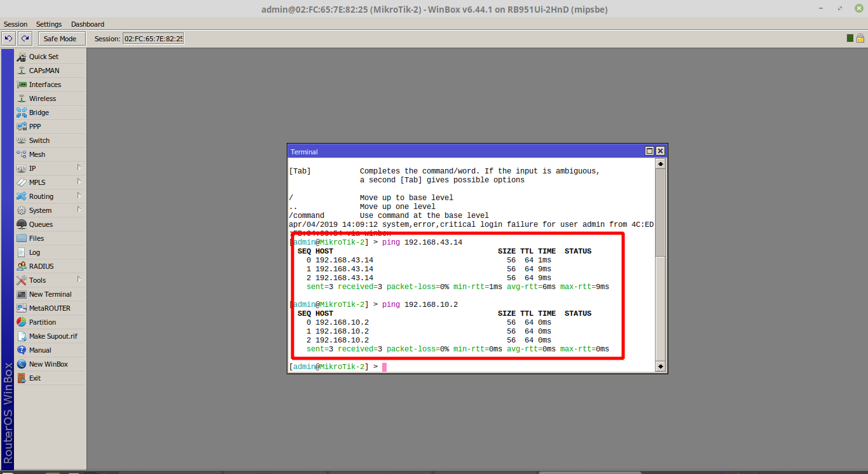Expand the Routing submenu arrow
The height and width of the screenshot is (474, 868).
(79, 196)
